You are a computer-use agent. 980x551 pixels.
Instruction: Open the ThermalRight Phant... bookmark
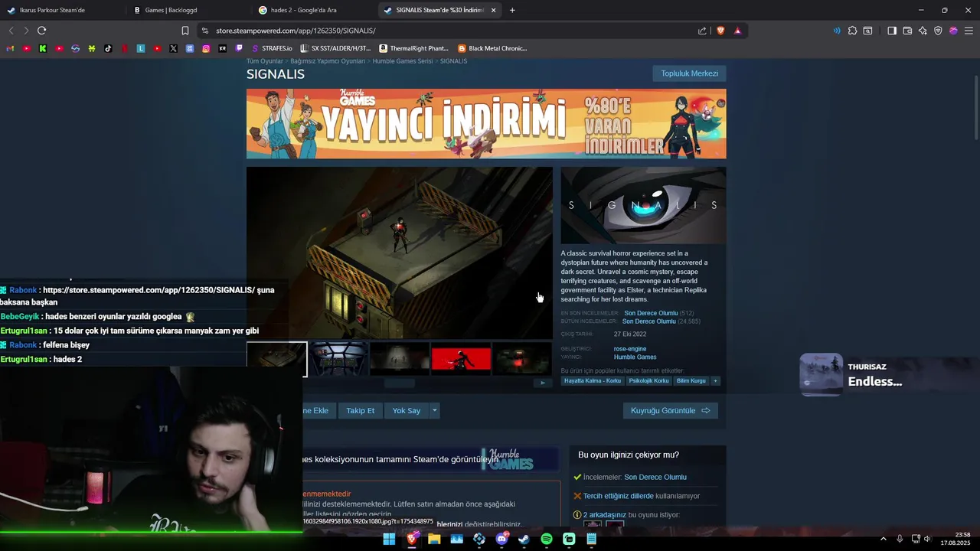pyautogui.click(x=413, y=48)
